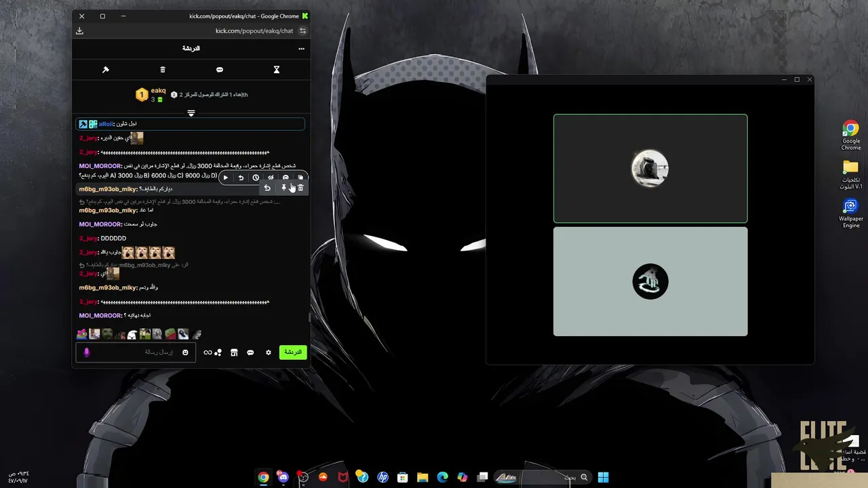Click the speech bubble icon in header toolbar
868x488 pixels.
pyautogui.click(x=219, y=70)
